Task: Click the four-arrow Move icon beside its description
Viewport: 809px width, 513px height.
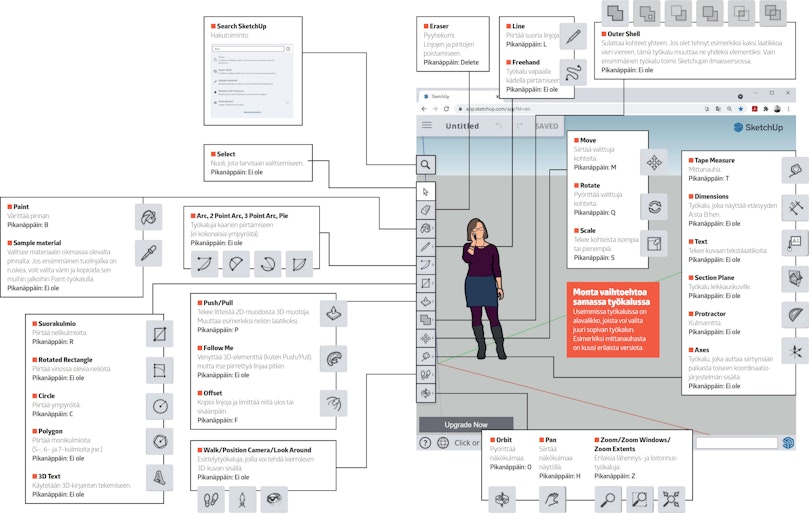Action: (x=654, y=163)
